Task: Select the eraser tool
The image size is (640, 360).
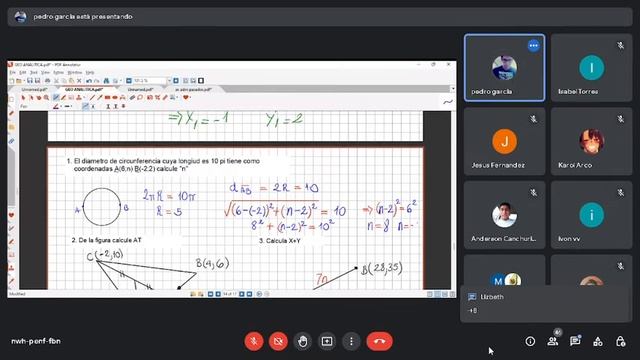Action: click(x=132, y=98)
